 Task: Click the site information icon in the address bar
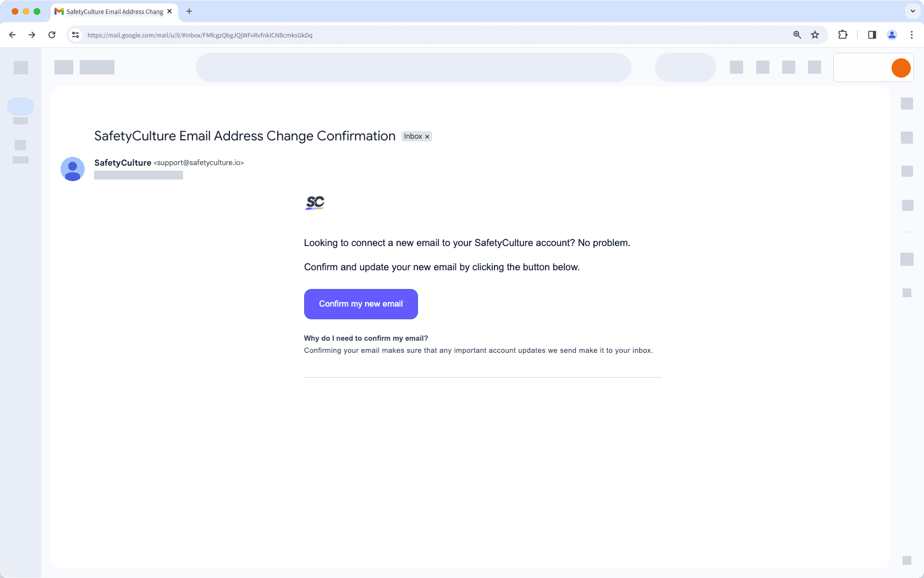click(x=75, y=35)
